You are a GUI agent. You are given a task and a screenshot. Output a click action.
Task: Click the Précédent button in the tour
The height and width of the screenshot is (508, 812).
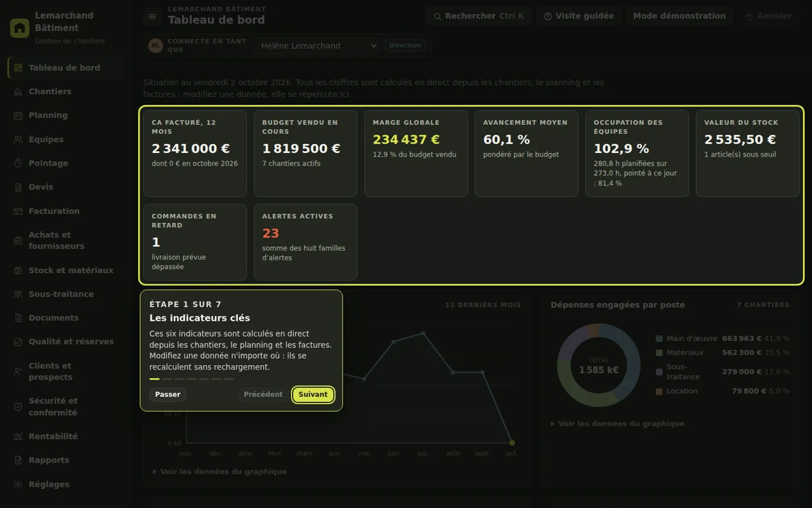[x=263, y=394]
